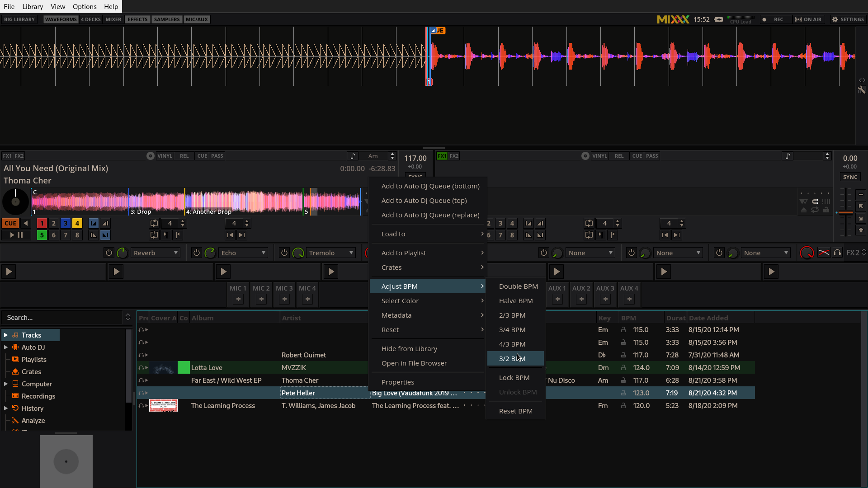This screenshot has height=488, width=868.
Task: Trigger the yellow hotcue 4 button
Action: [77, 223]
